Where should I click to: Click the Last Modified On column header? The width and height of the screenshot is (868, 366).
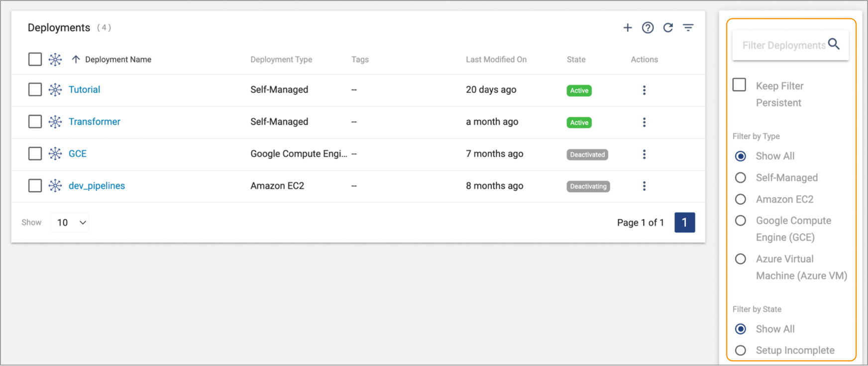[x=496, y=60]
